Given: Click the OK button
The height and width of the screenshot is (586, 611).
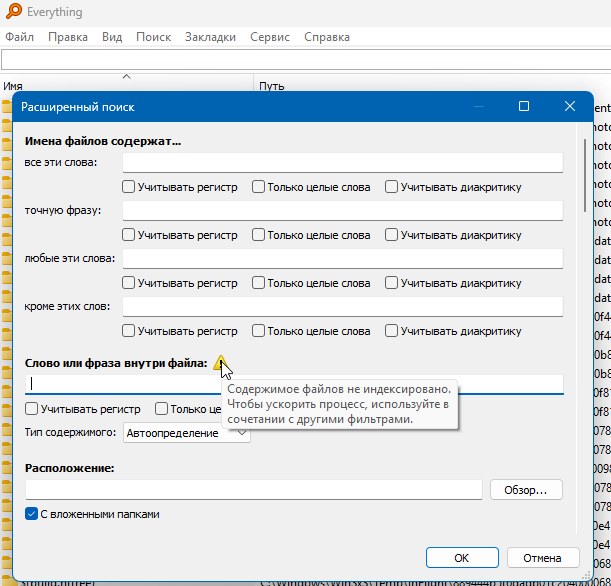Looking at the screenshot, I should (x=462, y=558).
